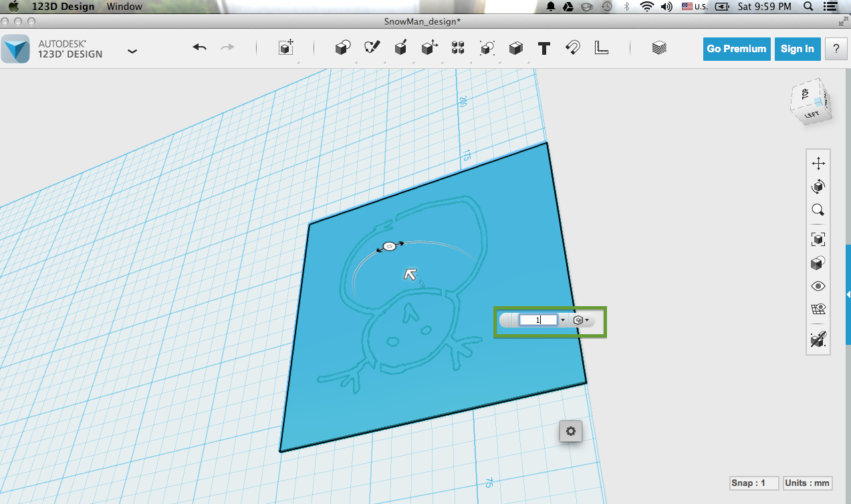
Task: Open the dropdown next to the extrude value
Action: tap(564, 320)
